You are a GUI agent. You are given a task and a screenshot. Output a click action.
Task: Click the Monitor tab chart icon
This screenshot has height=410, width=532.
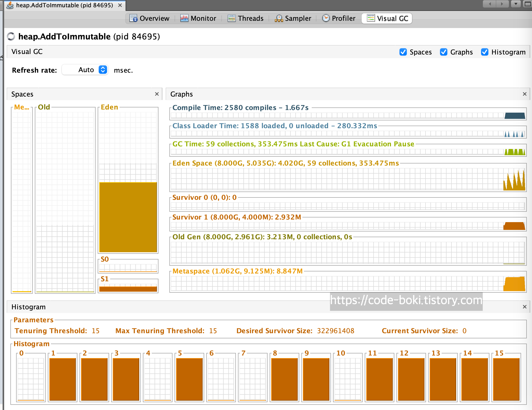(184, 18)
